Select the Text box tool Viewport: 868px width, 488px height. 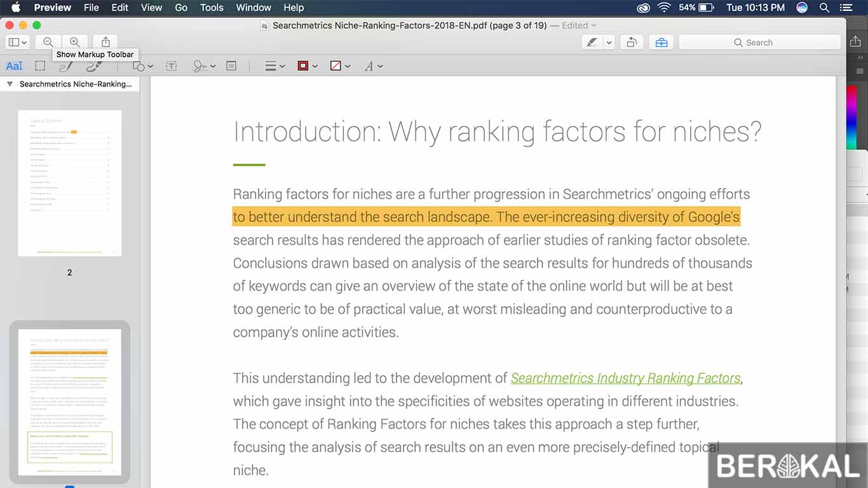171,66
